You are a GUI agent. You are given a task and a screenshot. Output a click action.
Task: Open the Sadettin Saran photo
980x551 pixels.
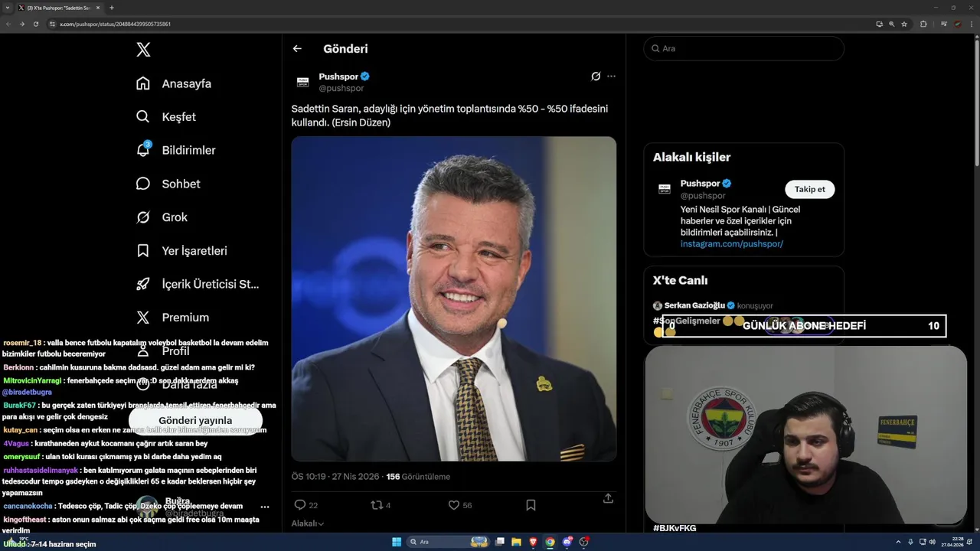tap(454, 298)
